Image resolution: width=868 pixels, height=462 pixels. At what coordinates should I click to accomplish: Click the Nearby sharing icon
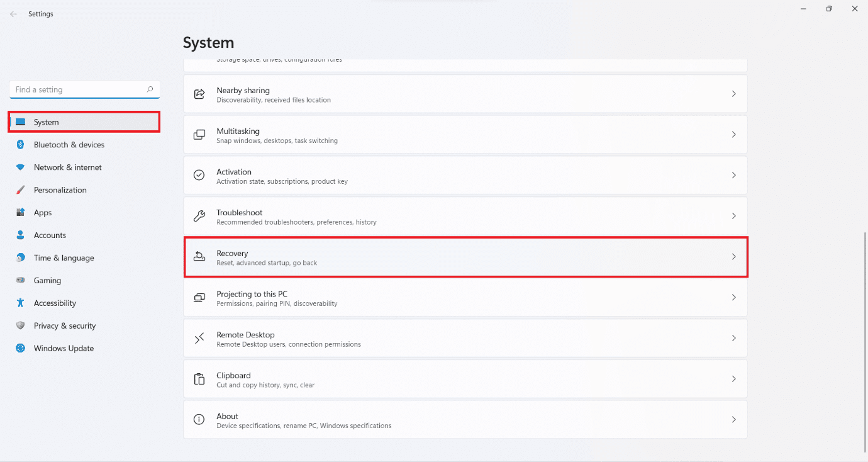(199, 94)
